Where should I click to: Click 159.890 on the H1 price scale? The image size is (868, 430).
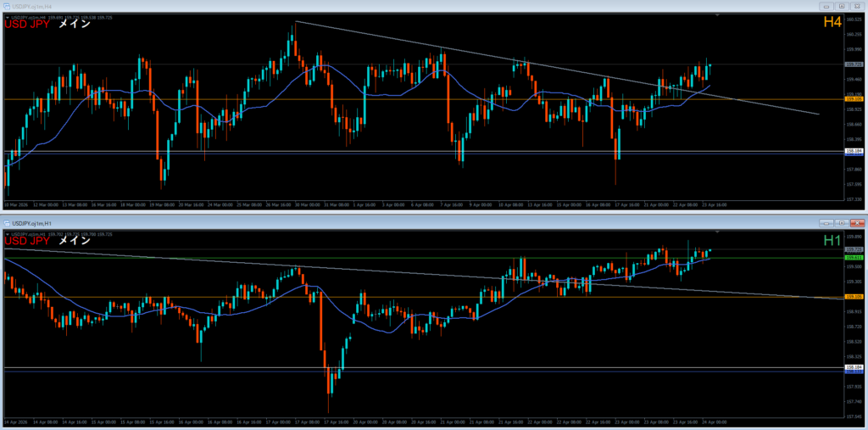tap(854, 236)
